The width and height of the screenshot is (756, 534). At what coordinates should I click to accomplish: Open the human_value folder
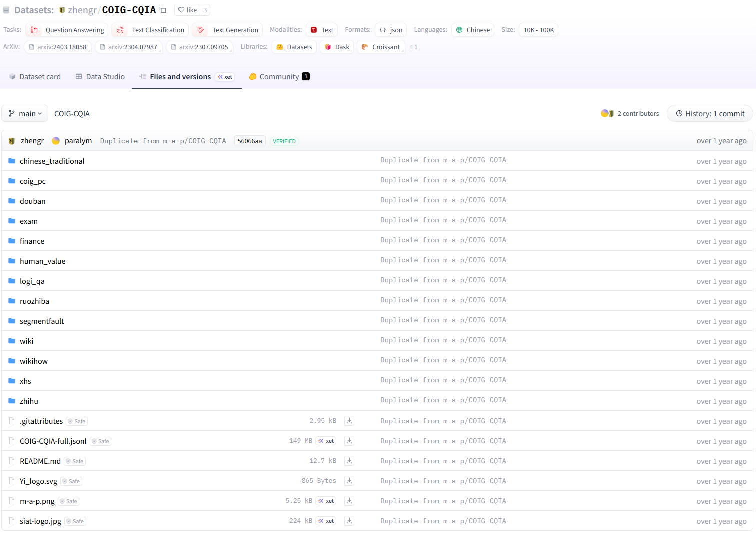42,261
